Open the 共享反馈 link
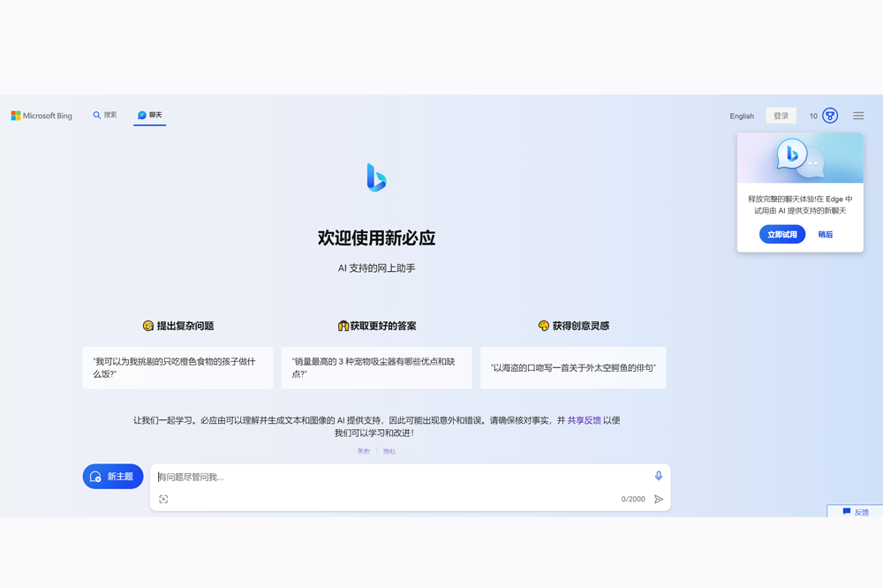Screen dimensions: 883x588 pyautogui.click(x=584, y=420)
